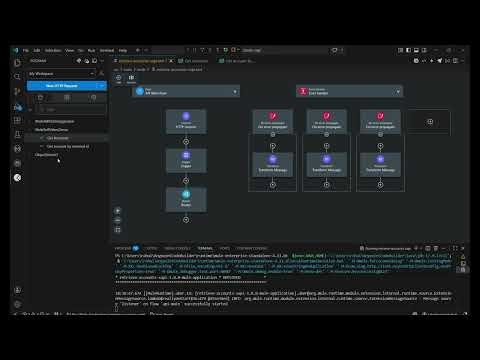The image size is (480, 360).
Task: Zoom out on the flow canvas
Action: click(118, 220)
